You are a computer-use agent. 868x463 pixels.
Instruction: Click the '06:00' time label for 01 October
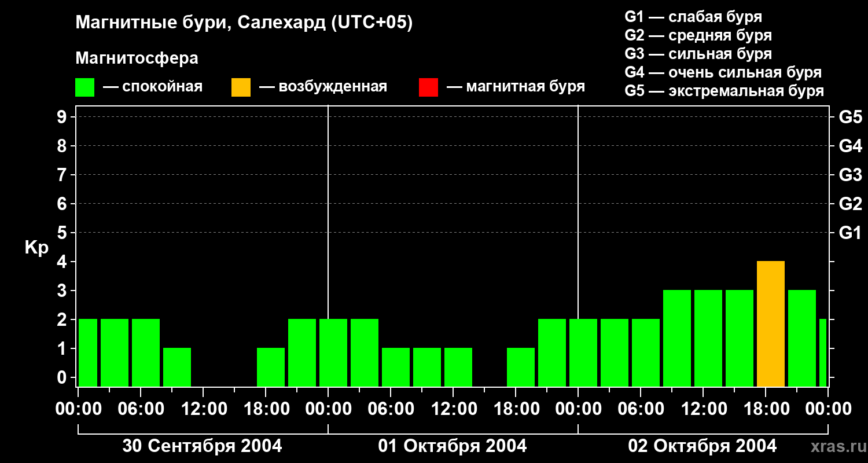click(390, 409)
